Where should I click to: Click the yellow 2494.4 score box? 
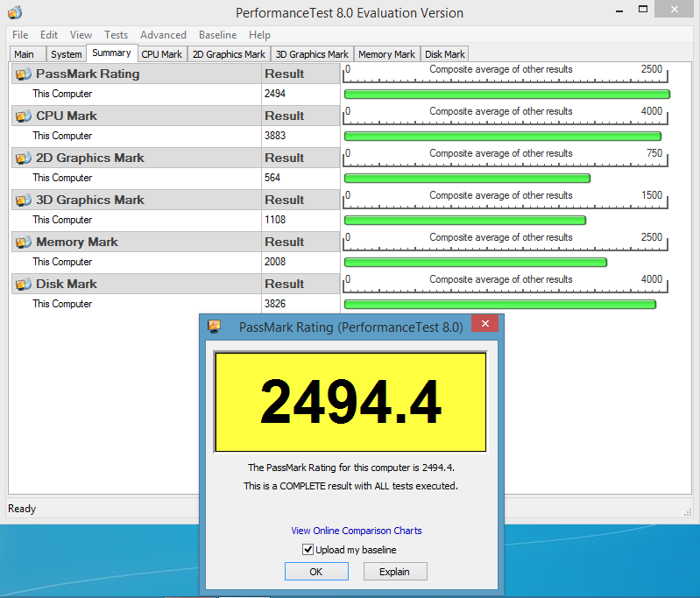click(350, 402)
